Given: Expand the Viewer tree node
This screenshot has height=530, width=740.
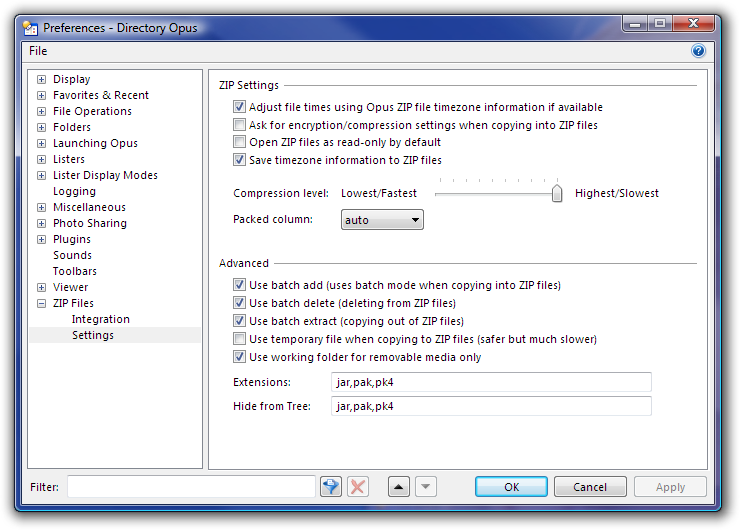Looking at the screenshot, I should 41,288.
